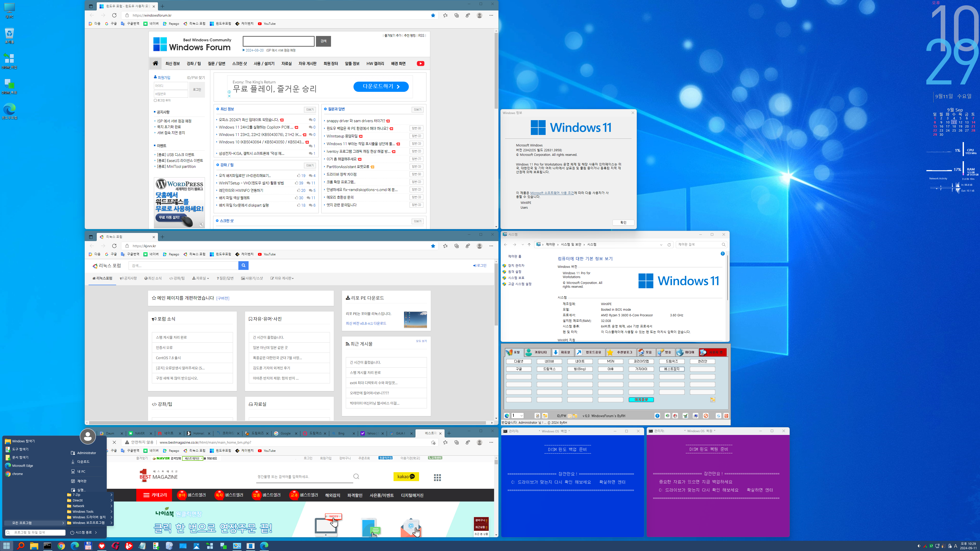980x551 pixels.
Task: Expand the 자료실 dropdown on 리눅스 포럼
Action: (x=201, y=278)
